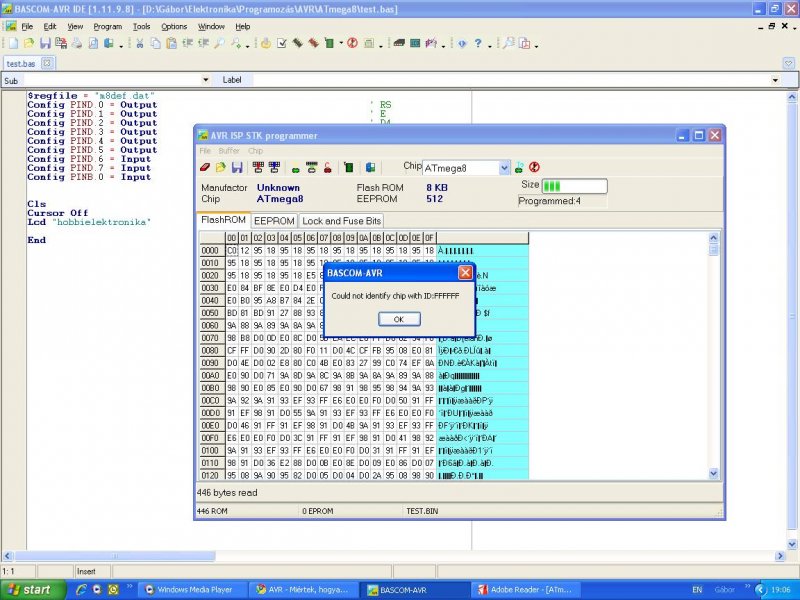Click the red circle reset icon in programmer
Screen dimensions: 800x600
(x=534, y=167)
